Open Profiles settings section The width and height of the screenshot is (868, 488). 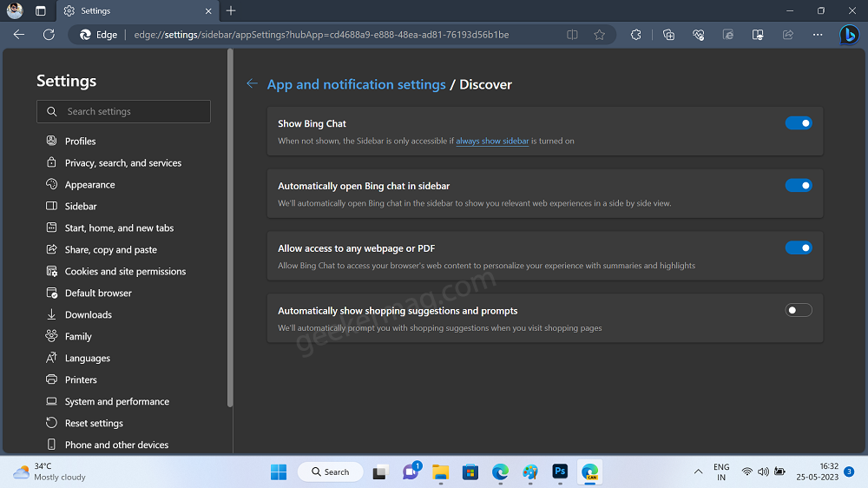click(x=80, y=141)
